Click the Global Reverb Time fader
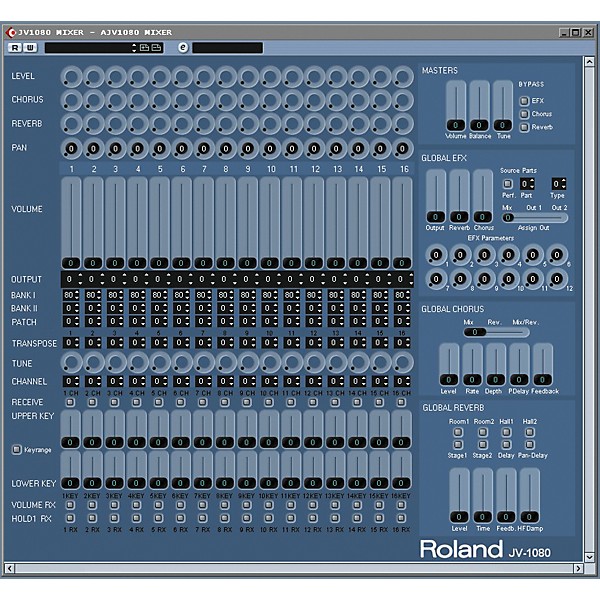This screenshot has width=600, height=600. click(482, 496)
